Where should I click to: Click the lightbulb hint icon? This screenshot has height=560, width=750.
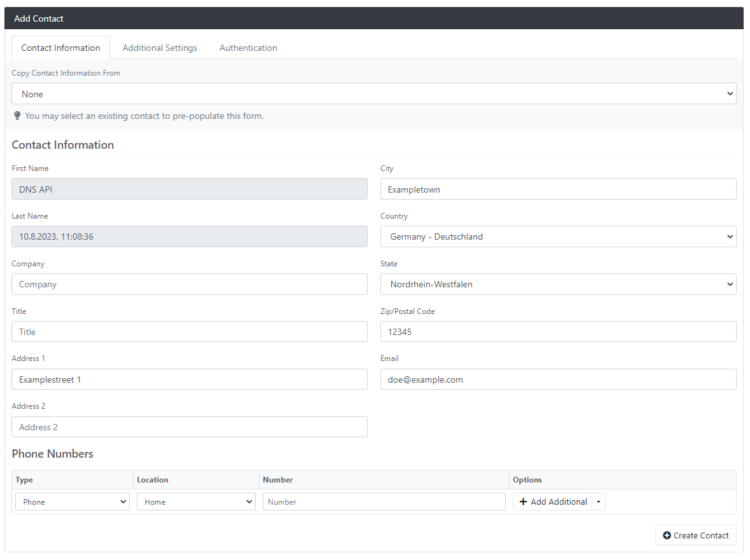17,116
